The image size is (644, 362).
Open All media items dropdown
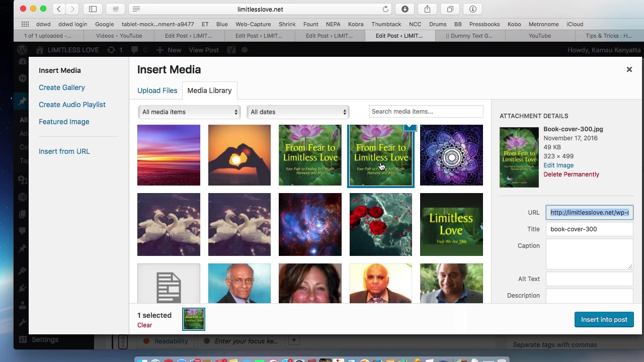click(190, 112)
